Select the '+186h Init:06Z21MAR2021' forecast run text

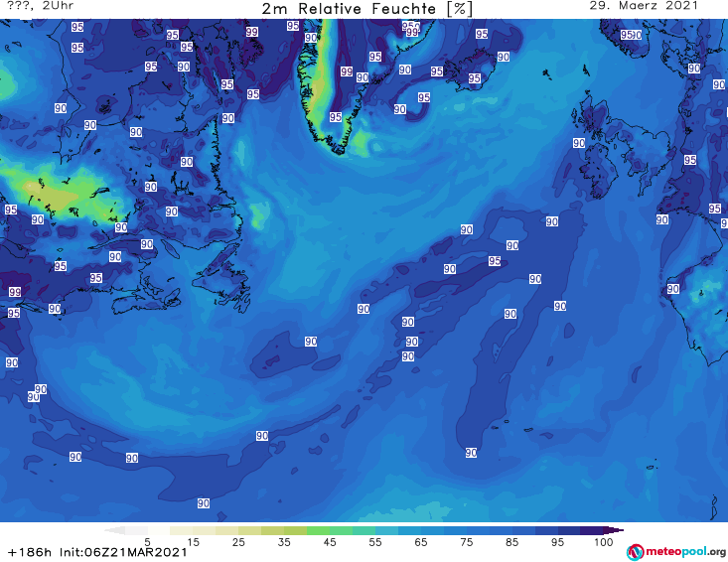[x=97, y=552]
